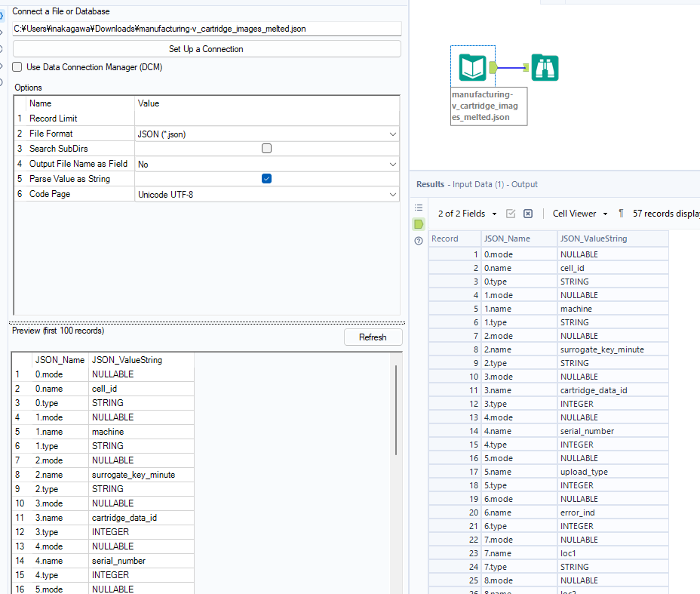Enable Use Data Connection Manager (DCM)

(17, 67)
